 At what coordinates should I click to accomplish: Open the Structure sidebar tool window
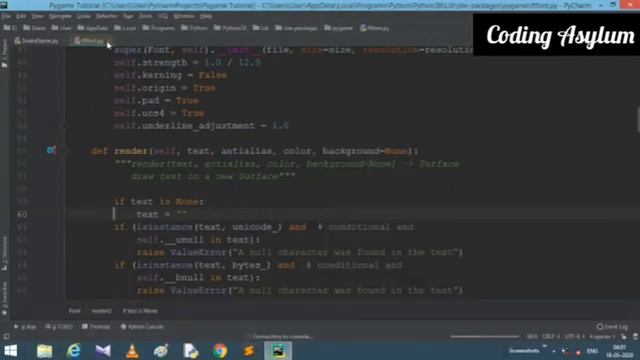tap(4, 253)
